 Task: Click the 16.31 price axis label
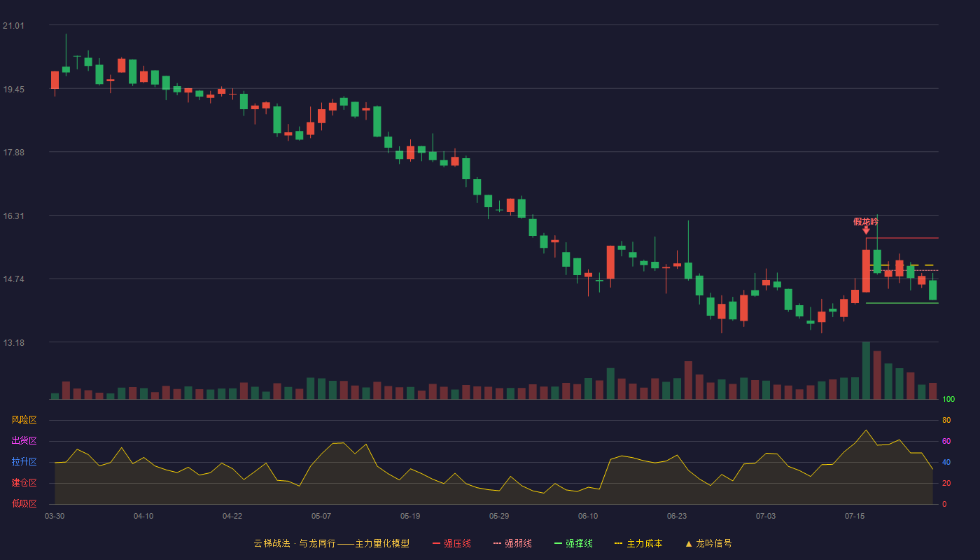[x=13, y=216]
